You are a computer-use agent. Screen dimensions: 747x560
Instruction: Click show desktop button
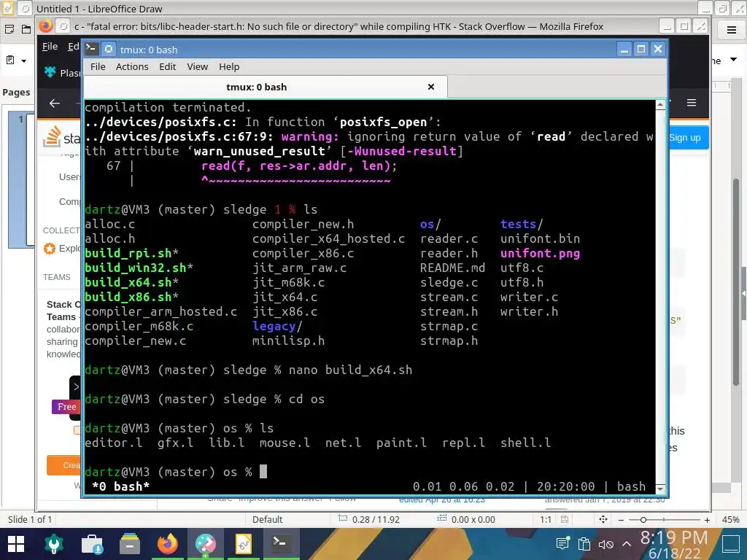[730, 544]
